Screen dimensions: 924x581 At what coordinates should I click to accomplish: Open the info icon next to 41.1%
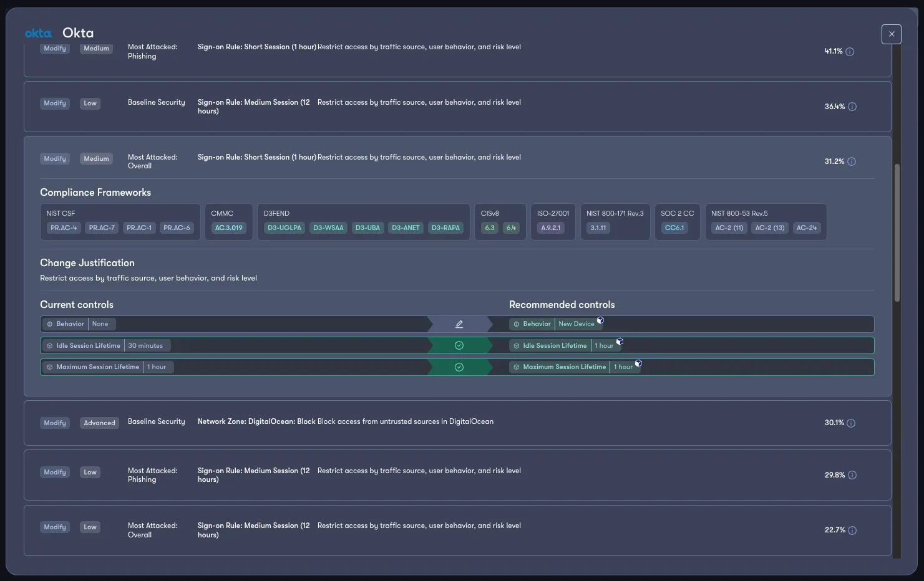[849, 52]
